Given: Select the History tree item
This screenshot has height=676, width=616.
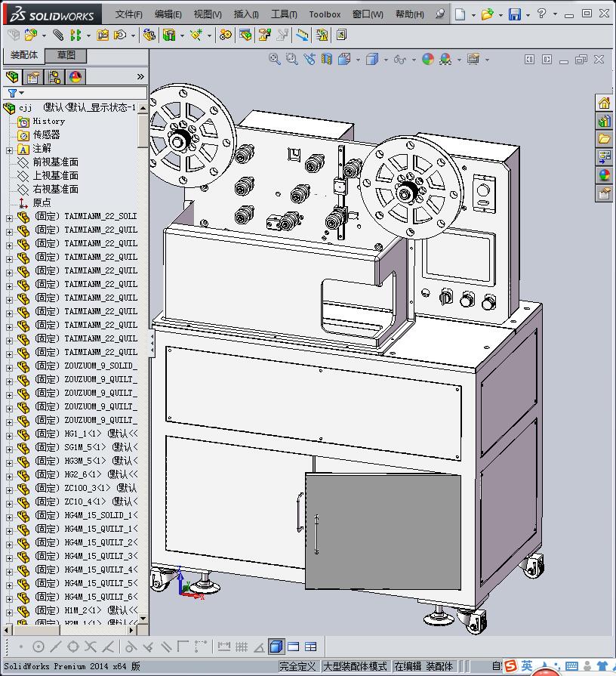Looking at the screenshot, I should pos(48,121).
